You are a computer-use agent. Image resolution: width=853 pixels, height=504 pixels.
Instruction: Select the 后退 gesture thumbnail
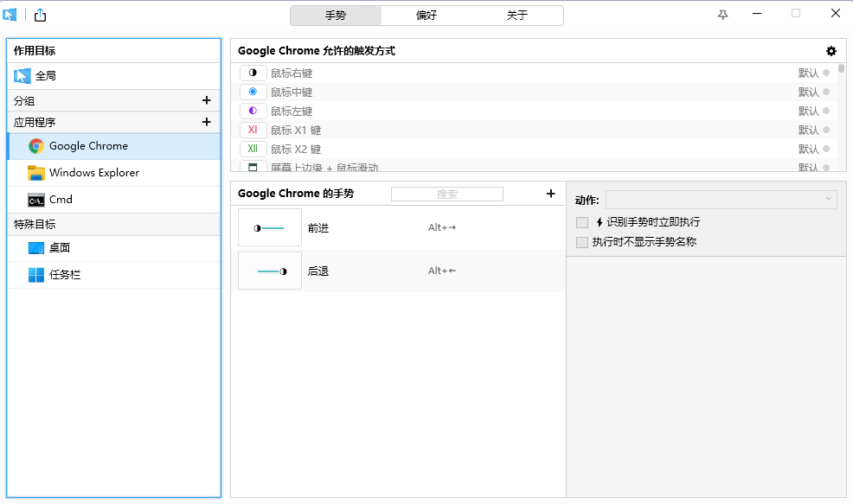(x=270, y=271)
